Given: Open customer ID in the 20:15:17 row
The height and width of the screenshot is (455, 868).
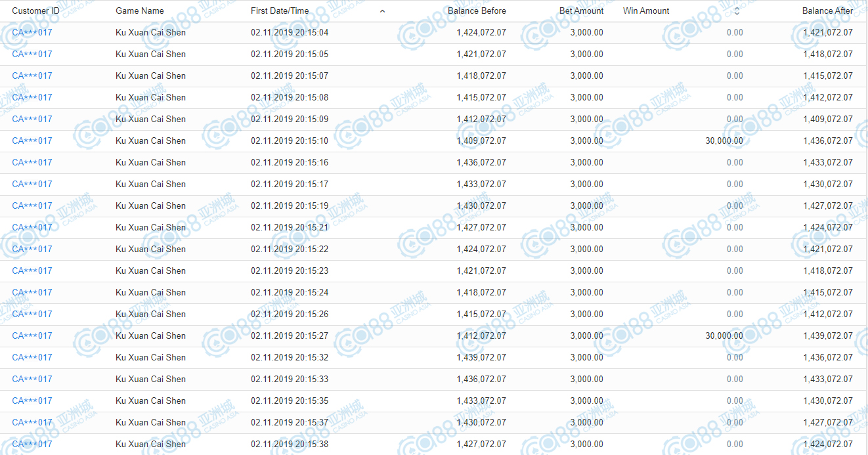Looking at the screenshot, I should 32,184.
